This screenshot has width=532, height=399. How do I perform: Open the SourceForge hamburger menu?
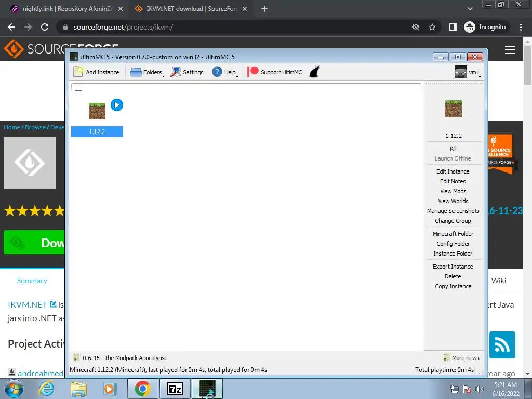(510, 50)
